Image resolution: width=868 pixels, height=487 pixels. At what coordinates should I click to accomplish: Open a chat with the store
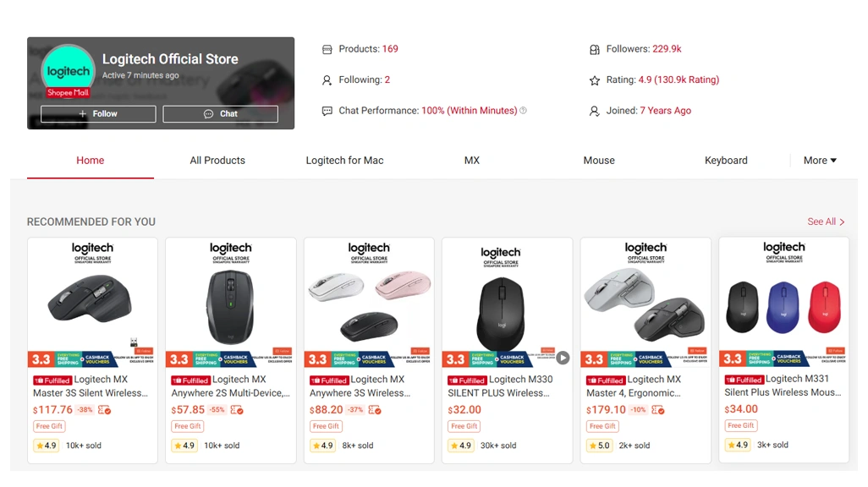pyautogui.click(x=220, y=113)
